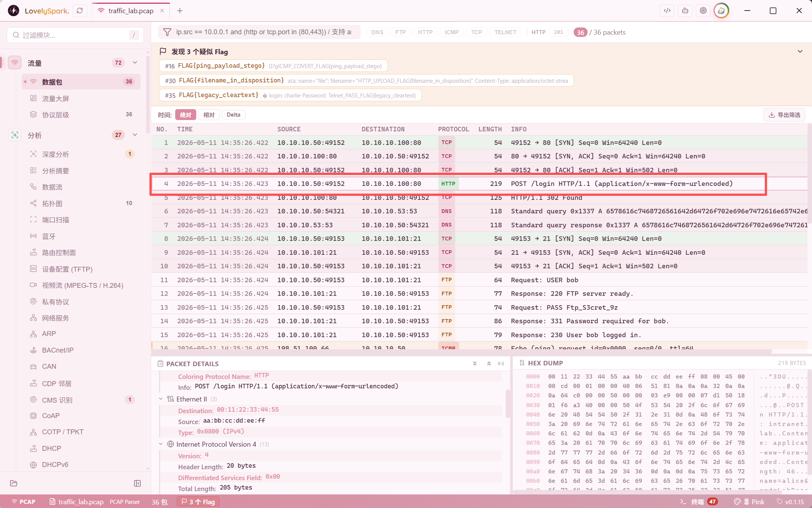Click the ARP module icon
Image resolution: width=812 pixels, height=508 pixels.
pyautogui.click(x=33, y=334)
